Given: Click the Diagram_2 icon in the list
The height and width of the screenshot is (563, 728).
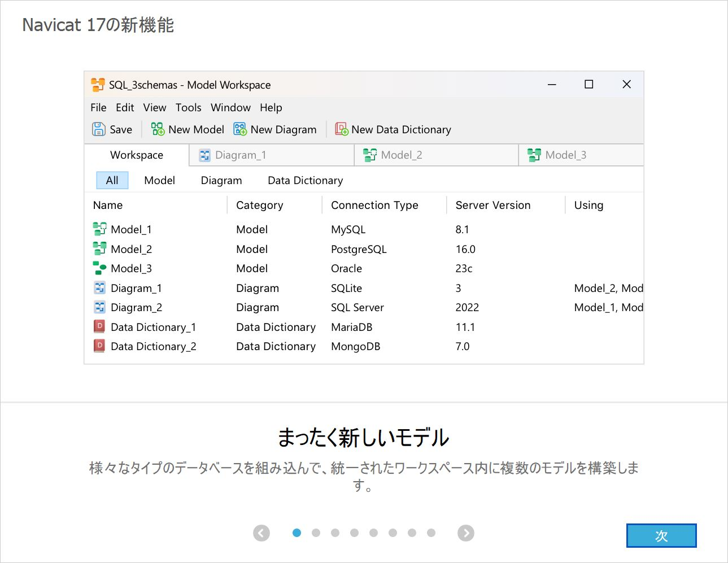Looking at the screenshot, I should (99, 307).
